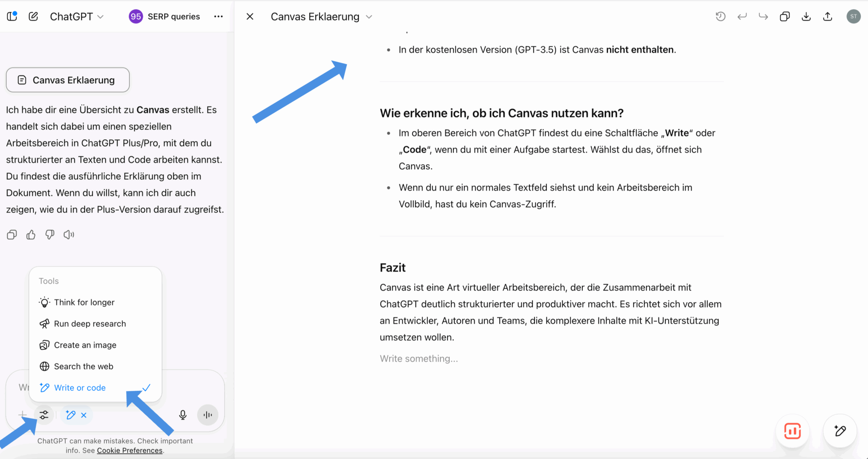The image size is (868, 459).
Task: Give a thumbs up to the response
Action: [31, 234]
